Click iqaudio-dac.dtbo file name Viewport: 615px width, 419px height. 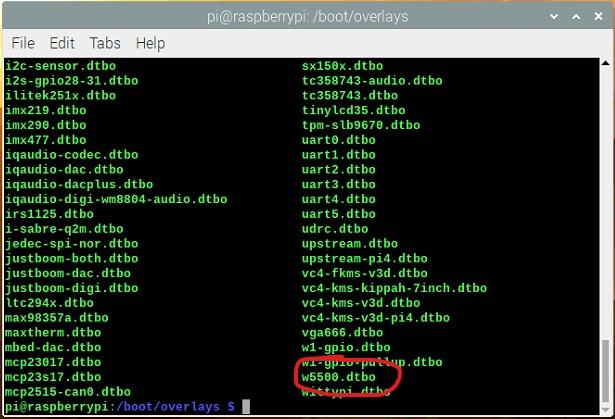tap(64, 169)
